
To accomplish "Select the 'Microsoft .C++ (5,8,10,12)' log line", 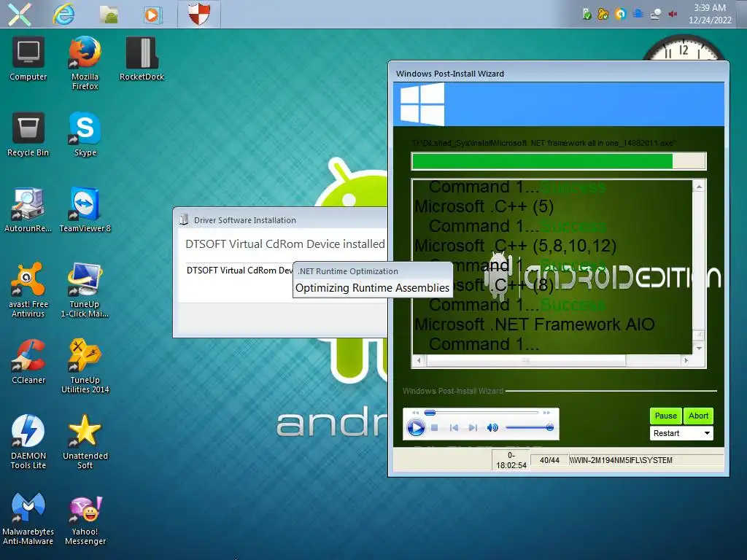I will tap(516, 246).
